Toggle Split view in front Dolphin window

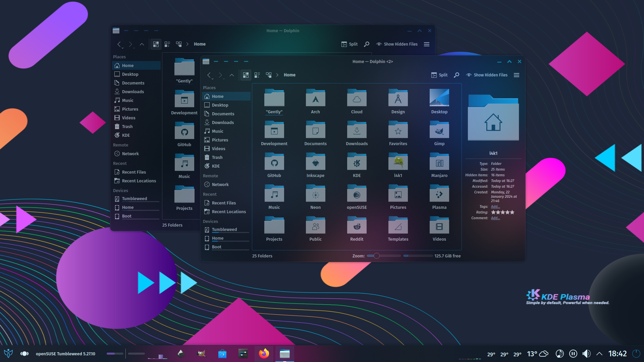(x=439, y=75)
